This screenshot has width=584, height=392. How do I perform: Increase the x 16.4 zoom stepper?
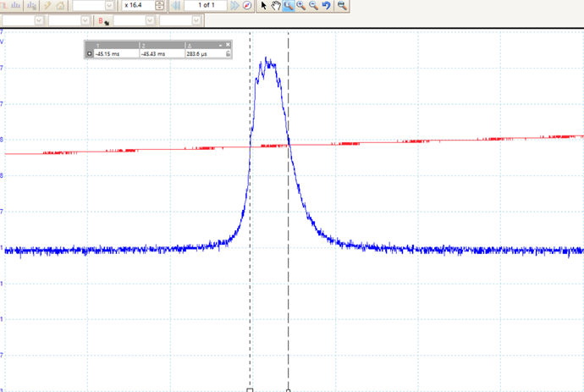click(159, 3)
